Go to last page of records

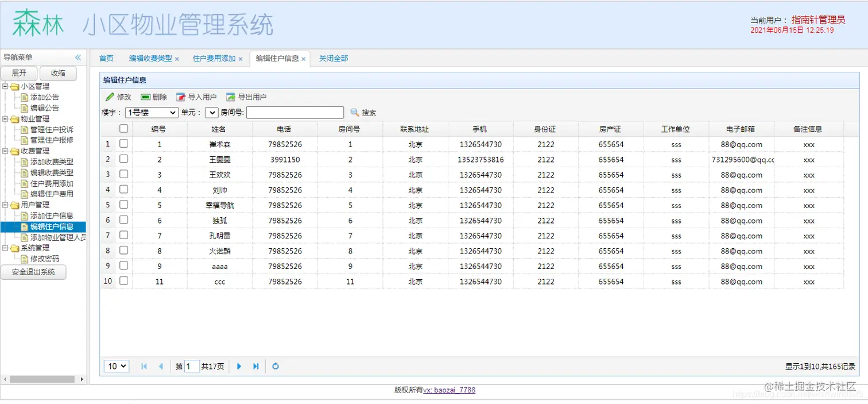256,366
